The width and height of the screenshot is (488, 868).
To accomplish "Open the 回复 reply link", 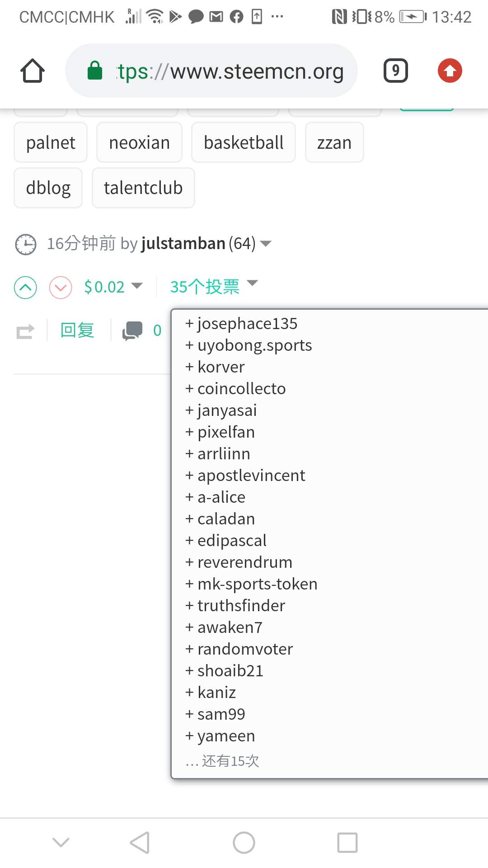I will [x=77, y=330].
